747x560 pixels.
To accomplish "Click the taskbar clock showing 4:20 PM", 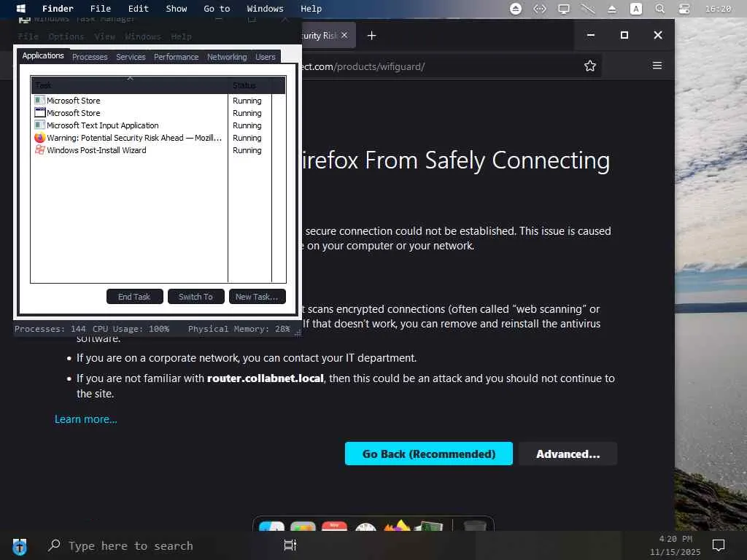I will click(676, 539).
